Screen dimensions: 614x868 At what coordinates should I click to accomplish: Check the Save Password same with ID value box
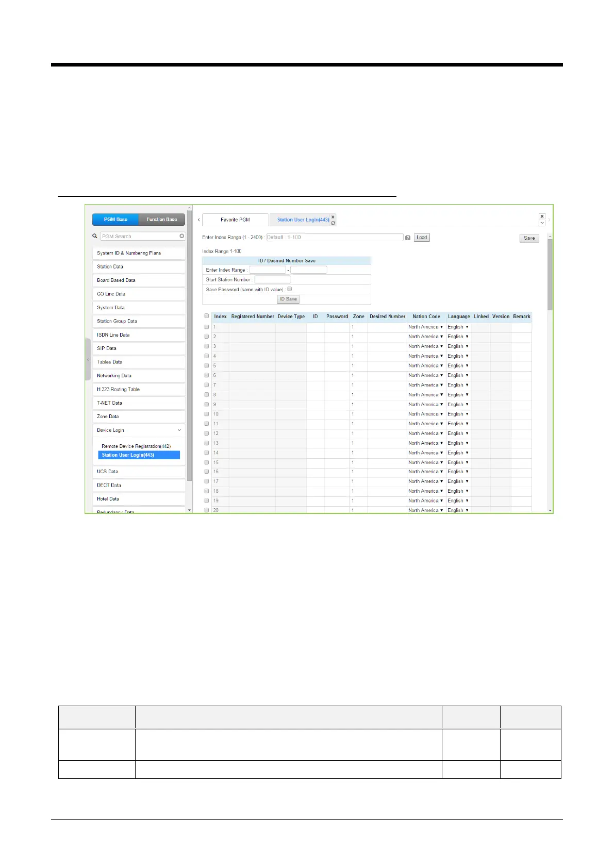(x=289, y=289)
